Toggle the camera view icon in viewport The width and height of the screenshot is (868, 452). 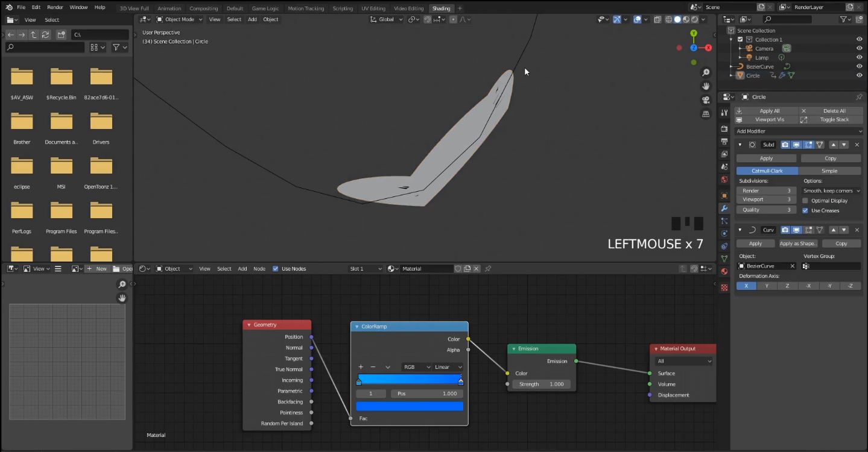click(706, 100)
